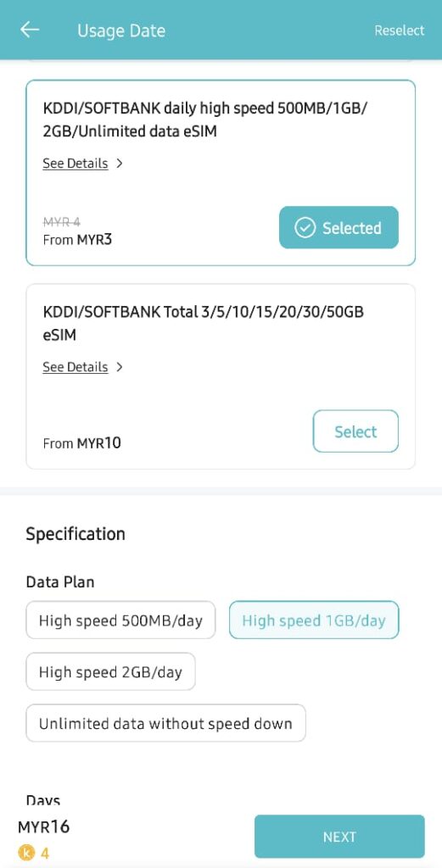Tap the NEXT button
This screenshot has height=868, width=442.
pyautogui.click(x=339, y=837)
